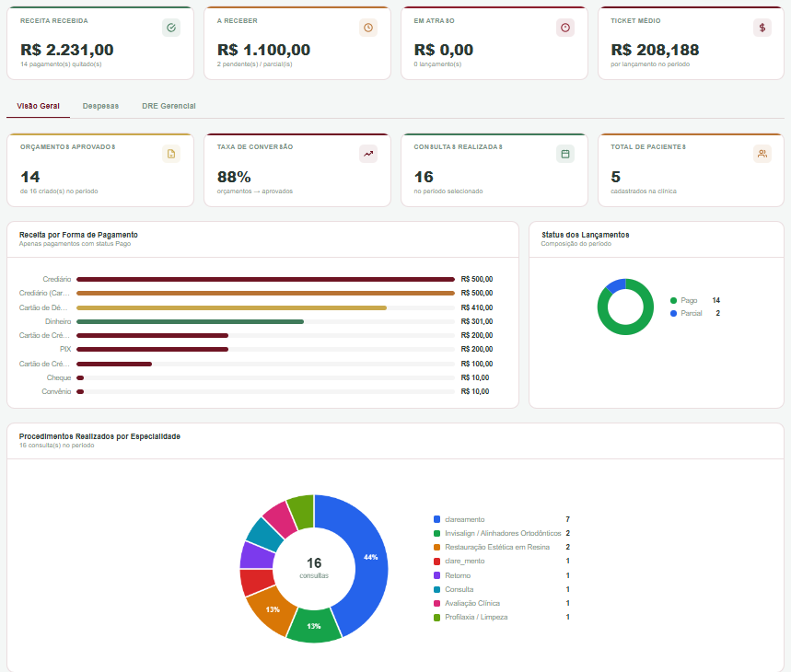791x672 pixels.
Task: Click the R$ 0,00 overdue value
Action: [444, 50]
